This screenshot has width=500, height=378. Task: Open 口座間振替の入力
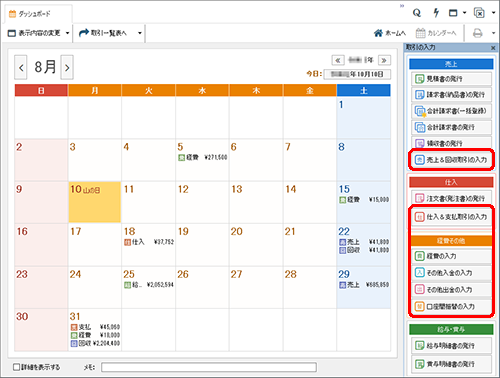451,306
